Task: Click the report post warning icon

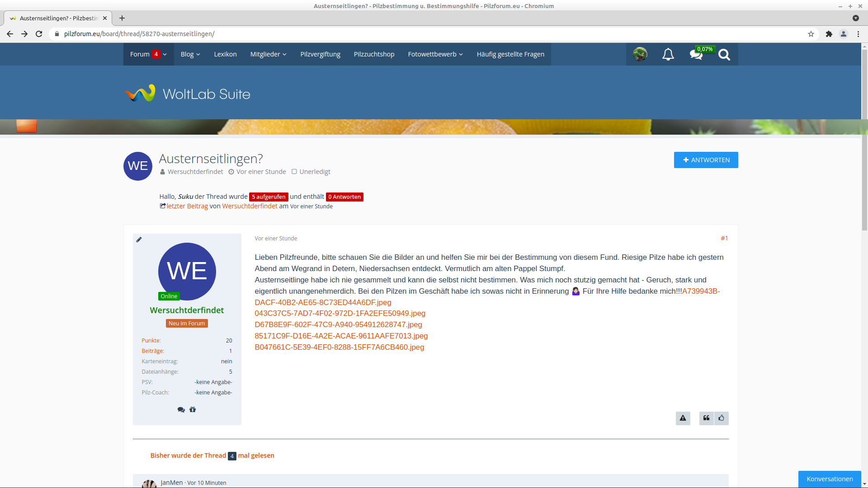Action: click(x=683, y=418)
